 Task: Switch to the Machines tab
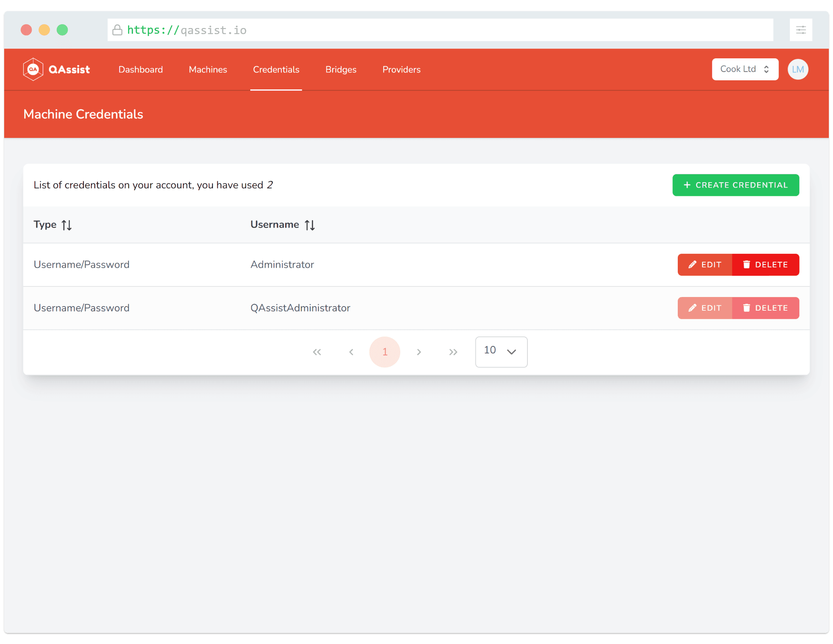[x=208, y=69]
